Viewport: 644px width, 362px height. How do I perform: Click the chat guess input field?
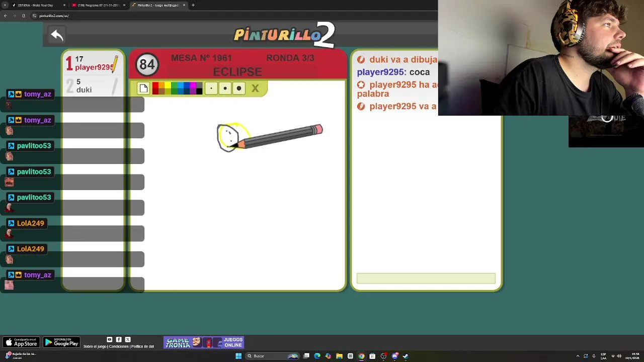[426, 279]
